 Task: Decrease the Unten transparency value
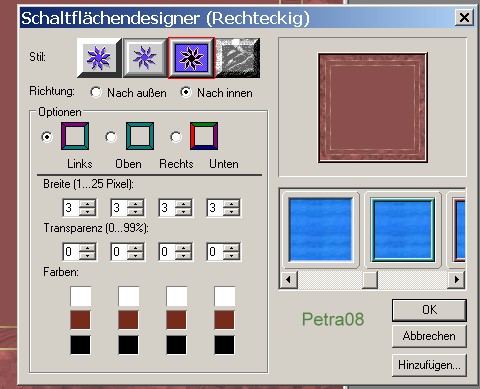click(232, 256)
